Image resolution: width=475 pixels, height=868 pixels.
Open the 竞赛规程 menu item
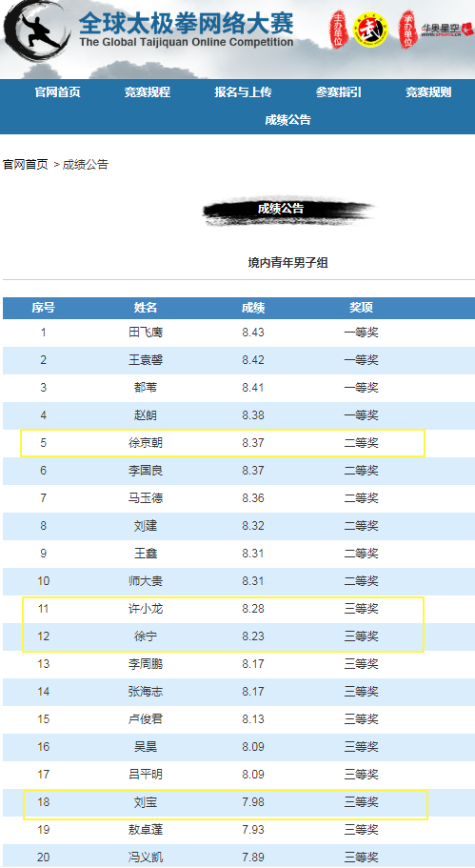[x=148, y=92]
